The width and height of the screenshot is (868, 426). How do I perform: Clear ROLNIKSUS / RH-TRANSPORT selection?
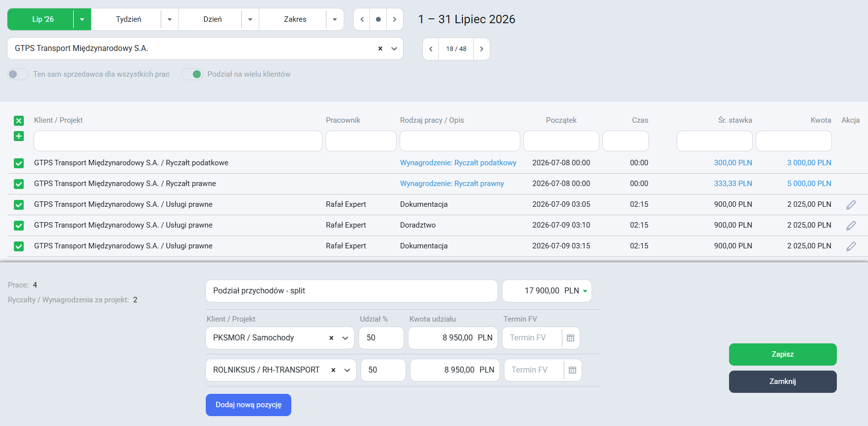tap(333, 370)
